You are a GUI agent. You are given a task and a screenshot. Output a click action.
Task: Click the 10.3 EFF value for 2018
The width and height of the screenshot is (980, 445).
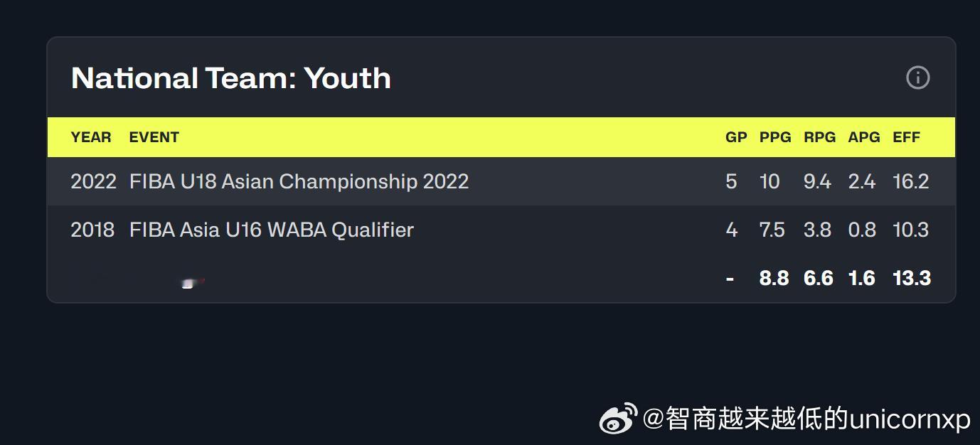click(x=911, y=230)
